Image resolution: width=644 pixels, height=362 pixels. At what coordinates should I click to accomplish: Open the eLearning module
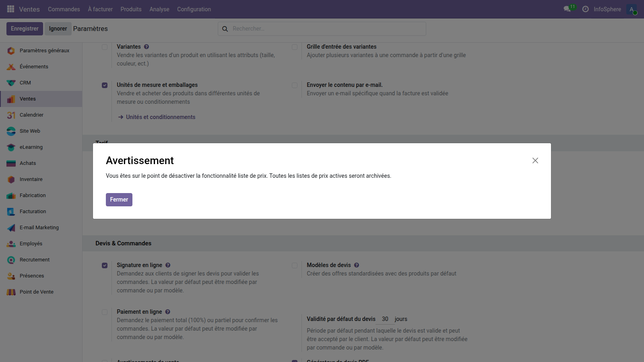tap(31, 147)
